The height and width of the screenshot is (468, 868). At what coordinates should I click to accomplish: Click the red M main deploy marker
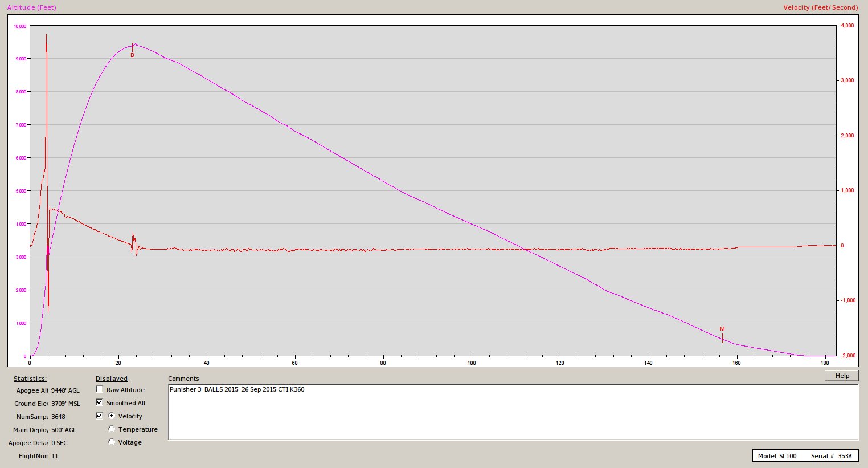[x=722, y=329]
